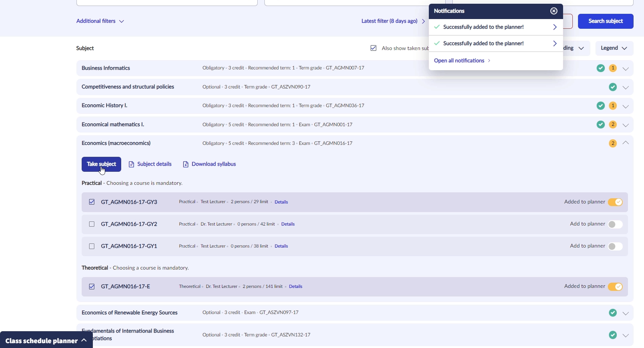Open first planner notification arrow

tap(555, 27)
